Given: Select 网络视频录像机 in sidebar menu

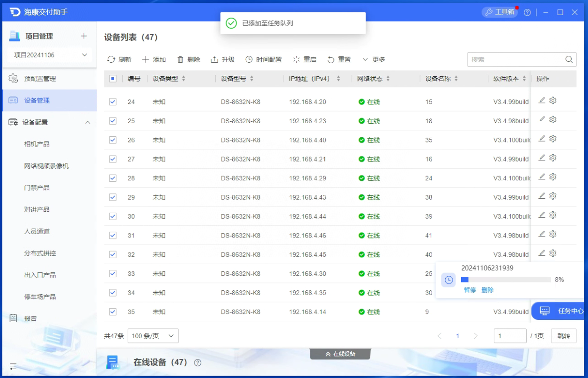Looking at the screenshot, I should pos(46,166).
